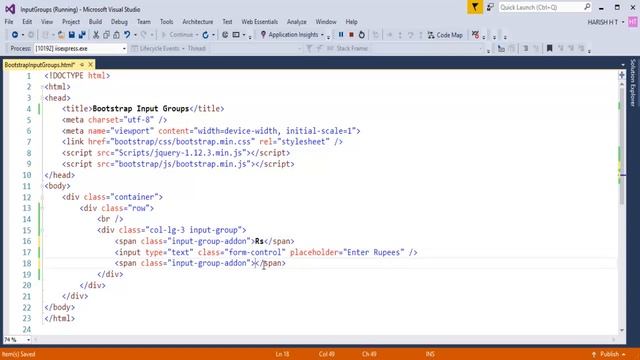
Task: Click the Copy icon in the toolbar
Action: [106, 35]
